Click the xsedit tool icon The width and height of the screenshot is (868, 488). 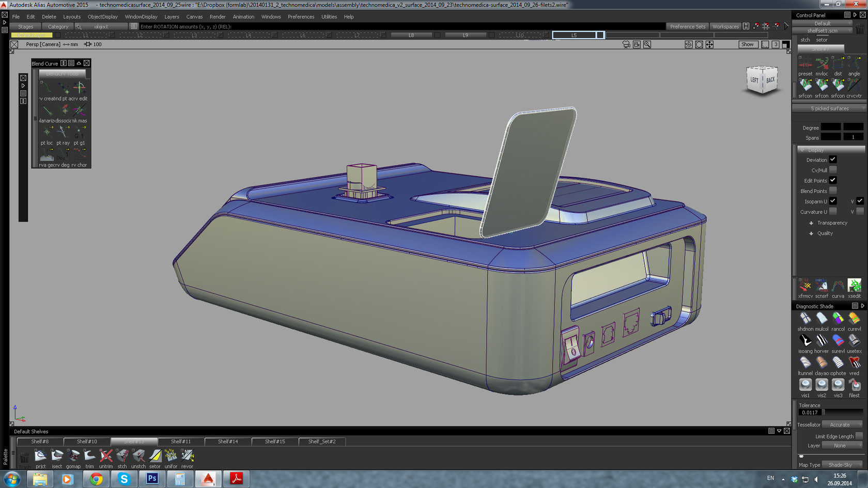[x=855, y=286]
